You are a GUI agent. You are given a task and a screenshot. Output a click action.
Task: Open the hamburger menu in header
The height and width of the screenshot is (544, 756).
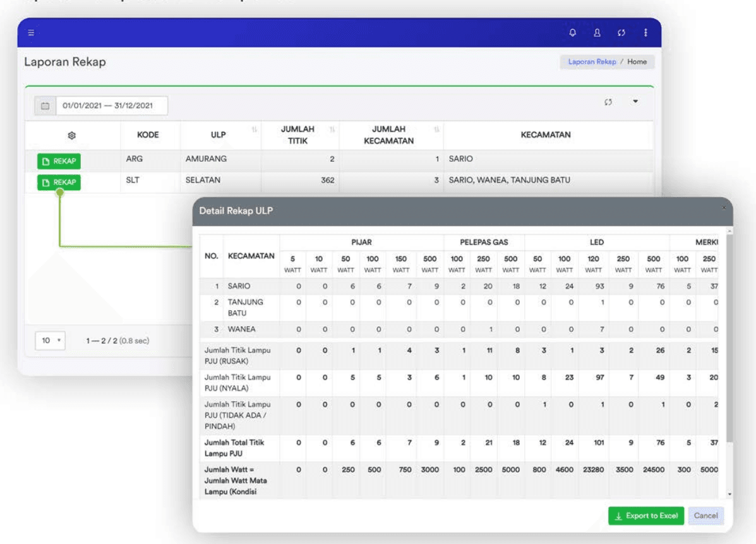coord(31,33)
